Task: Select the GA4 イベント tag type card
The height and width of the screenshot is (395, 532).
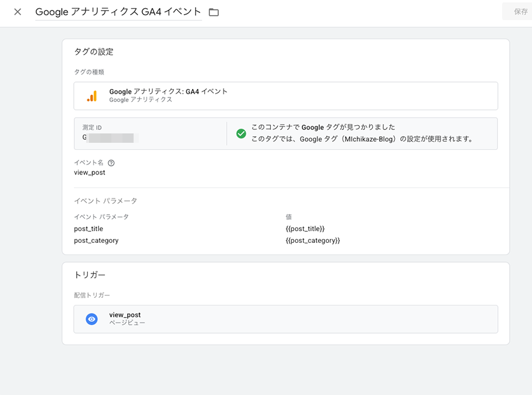Action: (x=286, y=96)
